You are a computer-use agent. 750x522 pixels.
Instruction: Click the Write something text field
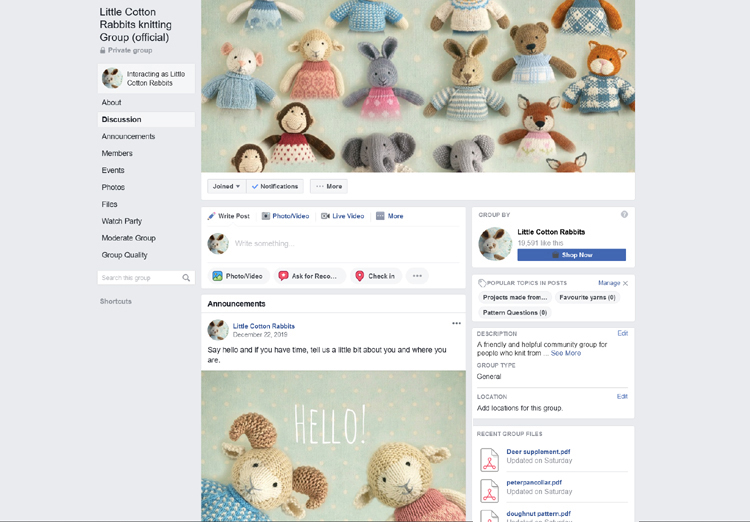(x=340, y=243)
